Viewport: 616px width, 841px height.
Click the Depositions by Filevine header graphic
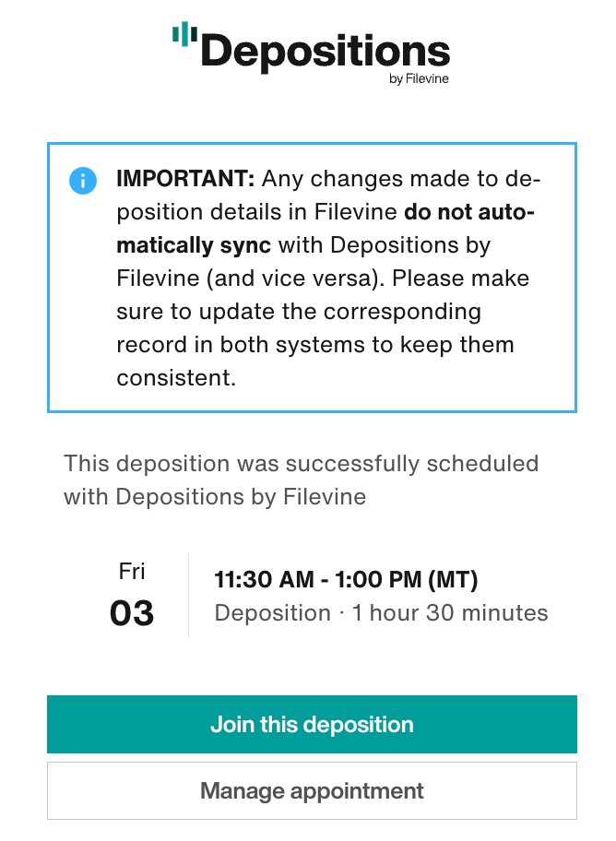click(x=312, y=53)
